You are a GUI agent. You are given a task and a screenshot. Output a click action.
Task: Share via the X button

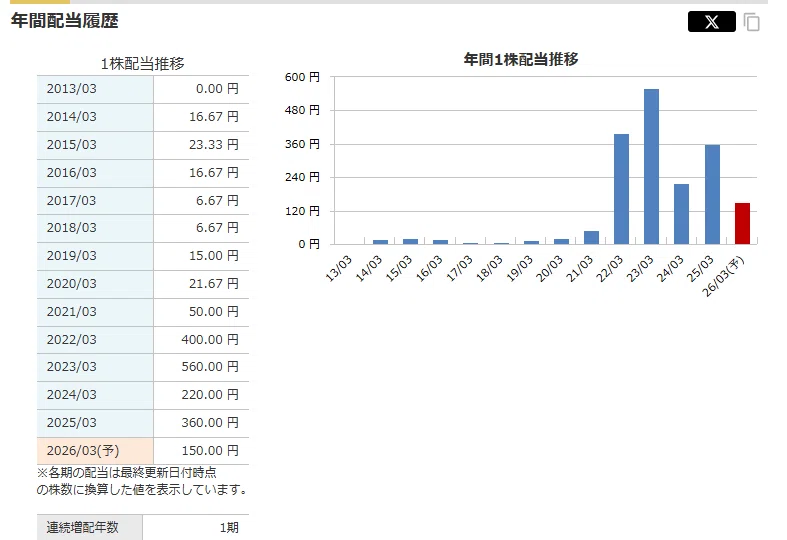(711, 22)
